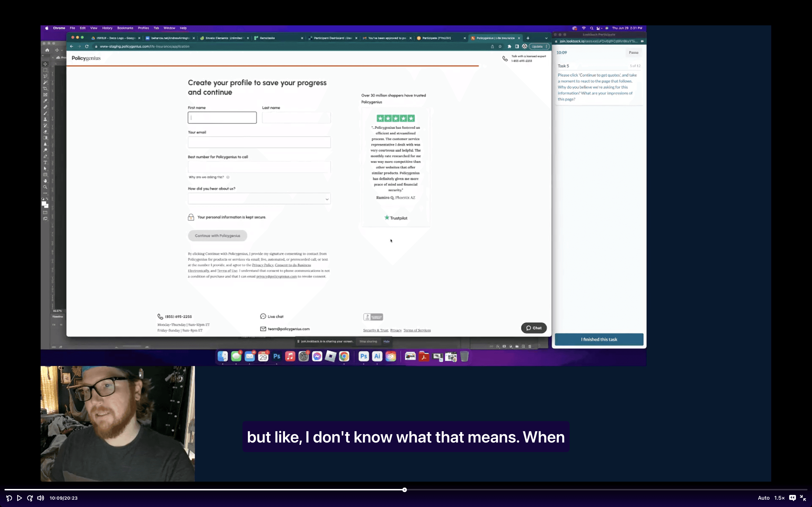Mute the video volume speaker icon
This screenshot has height=507, width=812.
point(40,498)
